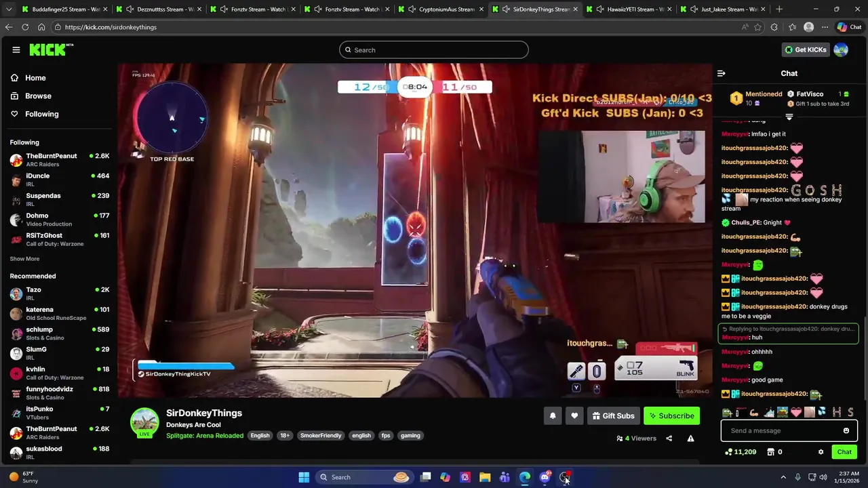The width and height of the screenshot is (868, 488).
Task: Toggle the follow heart button
Action: coord(574,415)
